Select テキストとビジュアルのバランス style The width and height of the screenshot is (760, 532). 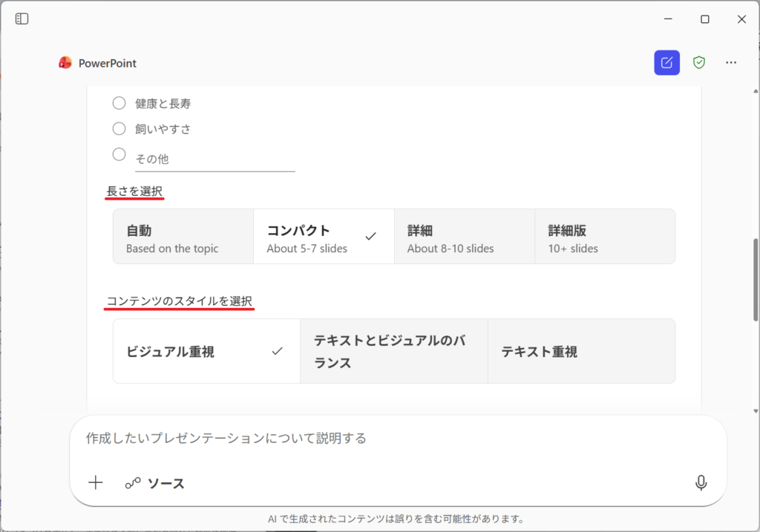393,352
